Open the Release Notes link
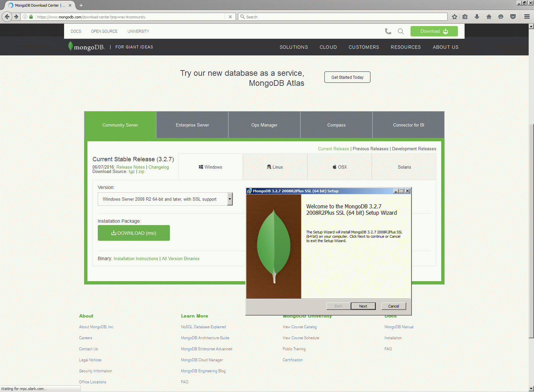The width and height of the screenshot is (534, 392). tap(130, 167)
